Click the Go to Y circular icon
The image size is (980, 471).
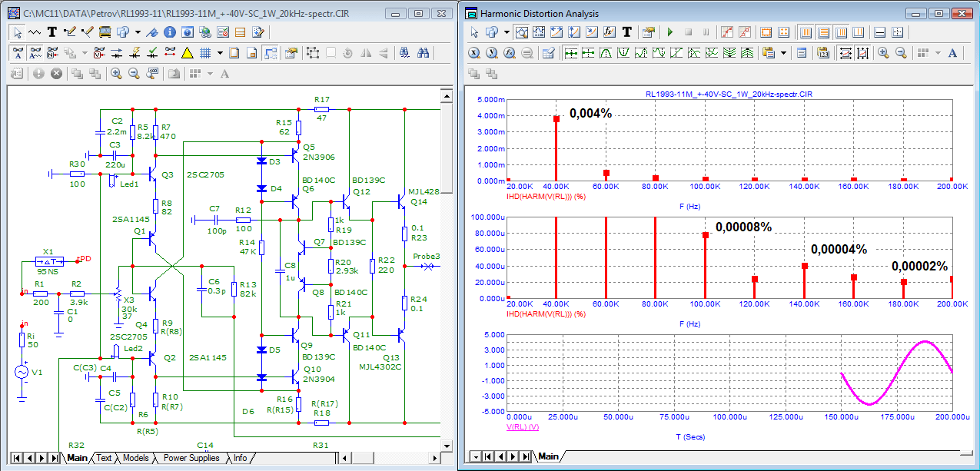click(x=492, y=53)
